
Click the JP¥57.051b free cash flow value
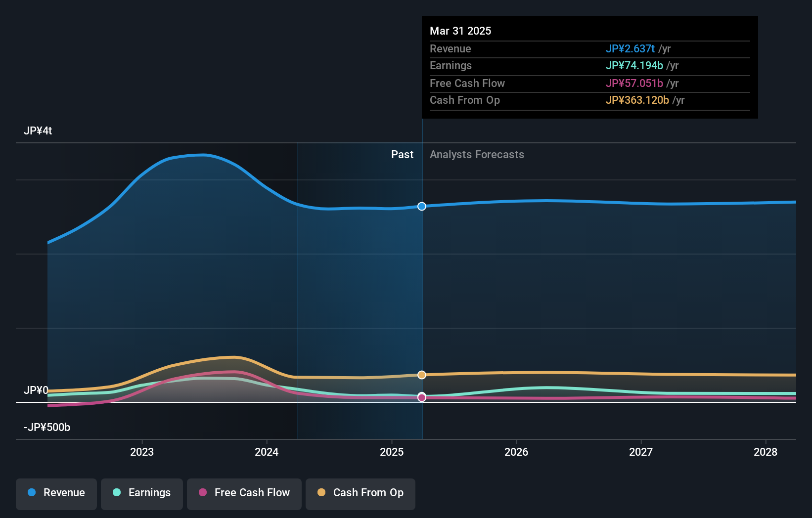click(x=634, y=83)
